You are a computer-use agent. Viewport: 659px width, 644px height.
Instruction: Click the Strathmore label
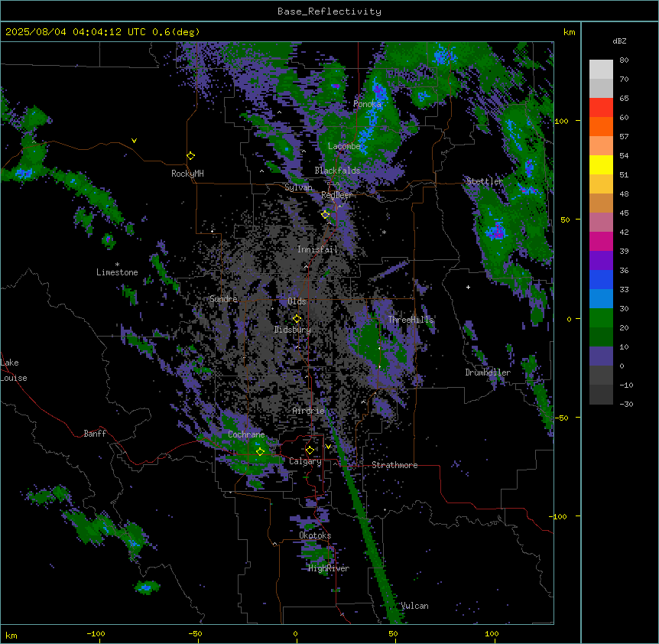tap(394, 465)
